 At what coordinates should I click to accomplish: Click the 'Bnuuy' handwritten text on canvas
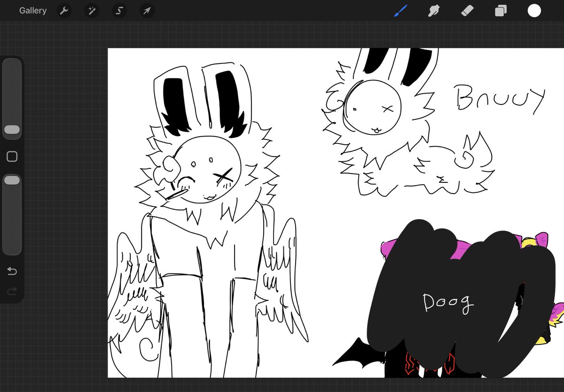pyautogui.click(x=499, y=100)
